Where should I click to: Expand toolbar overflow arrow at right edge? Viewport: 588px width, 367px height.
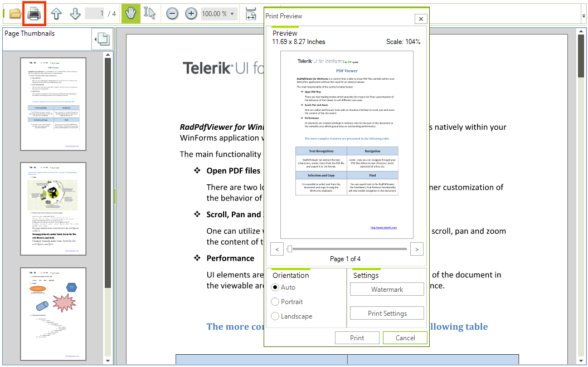[584, 16]
